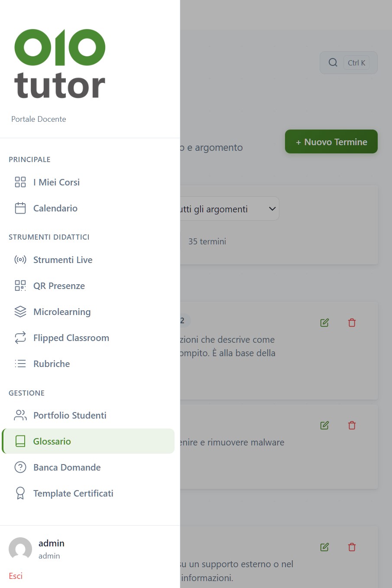Open the Ctrl K search box

coord(348,63)
